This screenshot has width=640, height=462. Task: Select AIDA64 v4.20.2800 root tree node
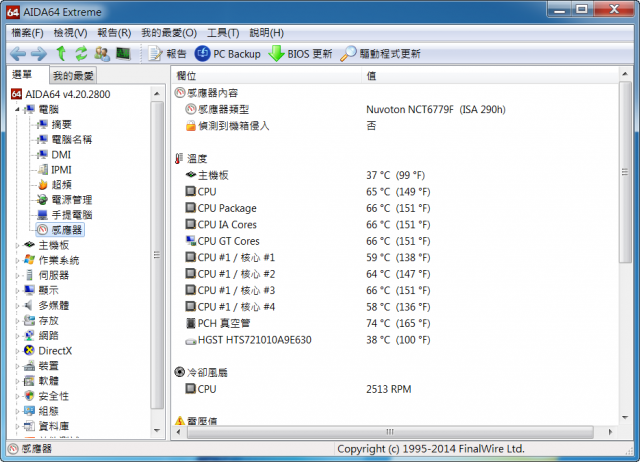60,94
